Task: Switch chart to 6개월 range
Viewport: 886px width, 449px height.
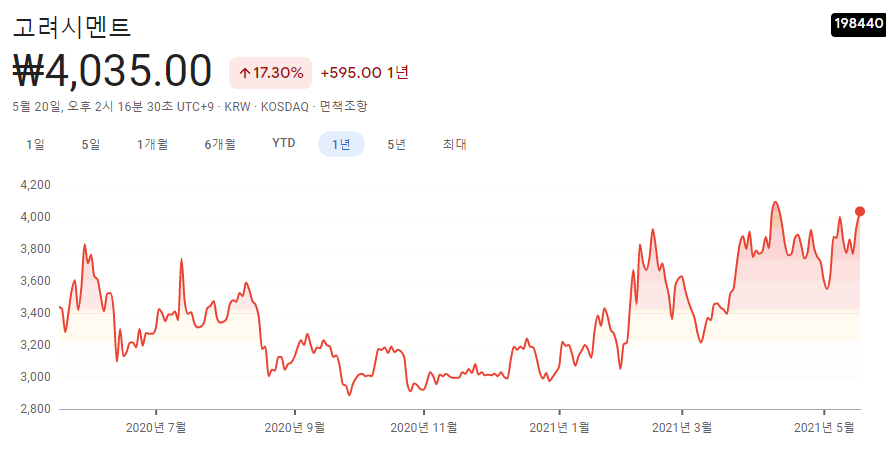Action: click(220, 145)
